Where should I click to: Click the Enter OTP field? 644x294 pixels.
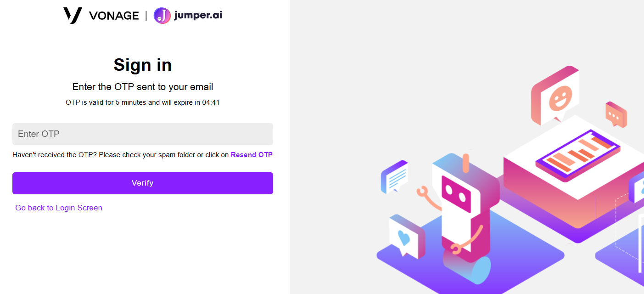pos(143,134)
